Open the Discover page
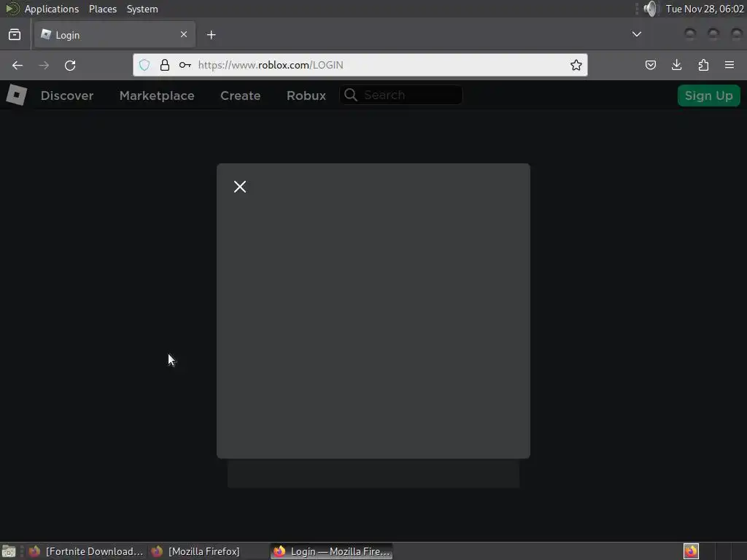 pos(67,96)
